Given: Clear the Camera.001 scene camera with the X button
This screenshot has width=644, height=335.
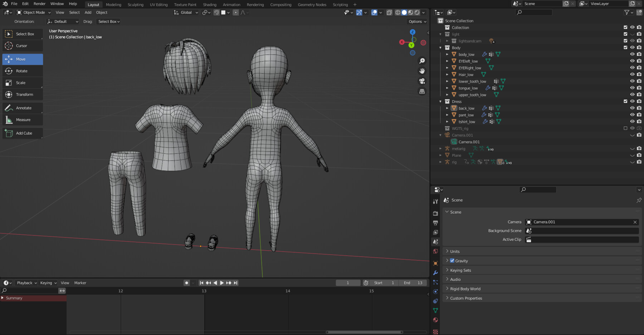Looking at the screenshot, I should [x=635, y=222].
